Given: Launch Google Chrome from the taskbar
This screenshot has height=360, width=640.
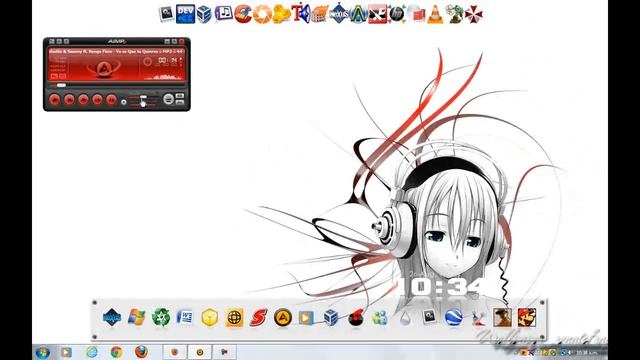Looking at the screenshot, I should pyautogui.click(x=116, y=352).
